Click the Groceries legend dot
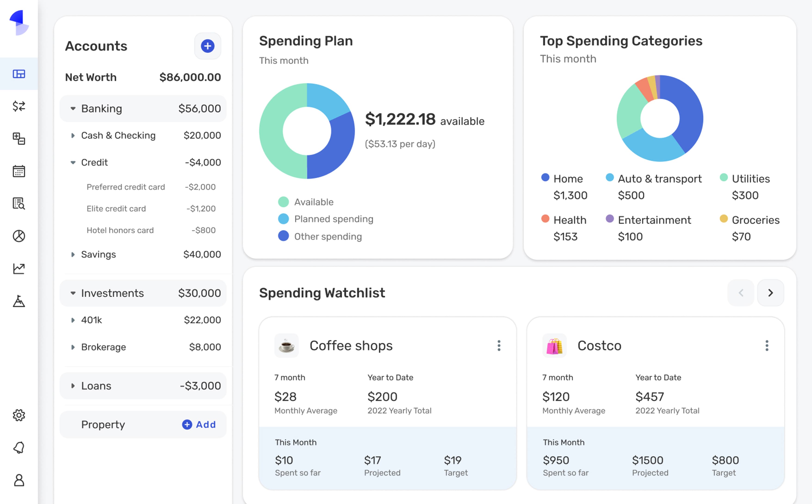812x504 pixels. click(x=724, y=219)
